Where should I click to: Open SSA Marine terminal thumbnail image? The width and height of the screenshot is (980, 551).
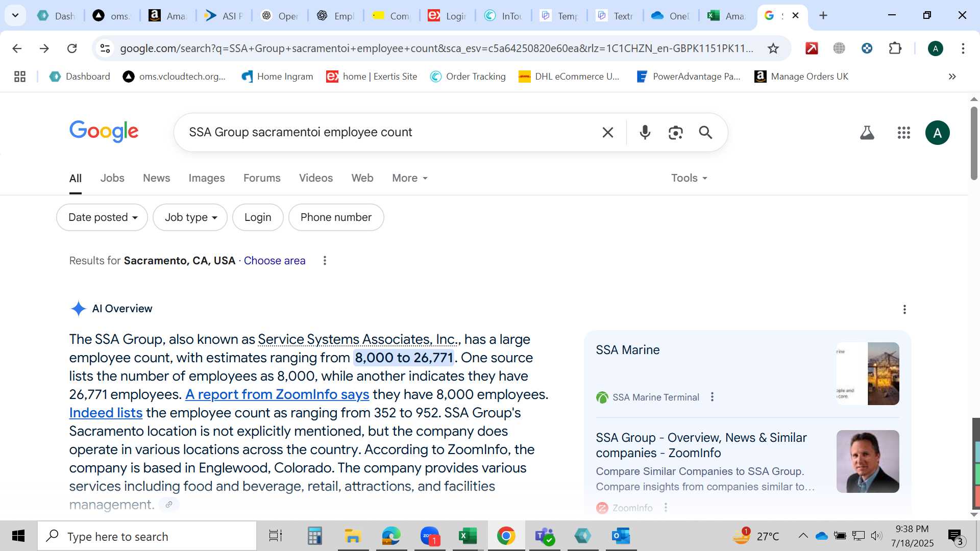(x=867, y=373)
